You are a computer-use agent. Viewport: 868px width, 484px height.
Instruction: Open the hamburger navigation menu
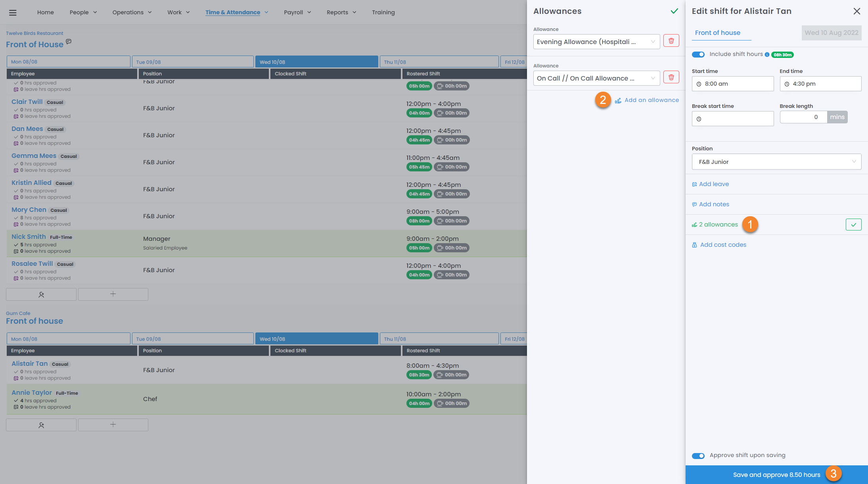13,12
